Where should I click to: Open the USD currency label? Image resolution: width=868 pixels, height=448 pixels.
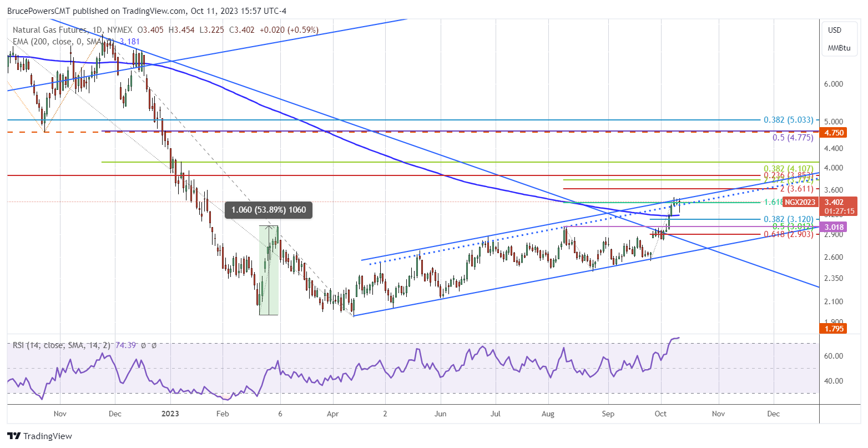pyautogui.click(x=835, y=30)
